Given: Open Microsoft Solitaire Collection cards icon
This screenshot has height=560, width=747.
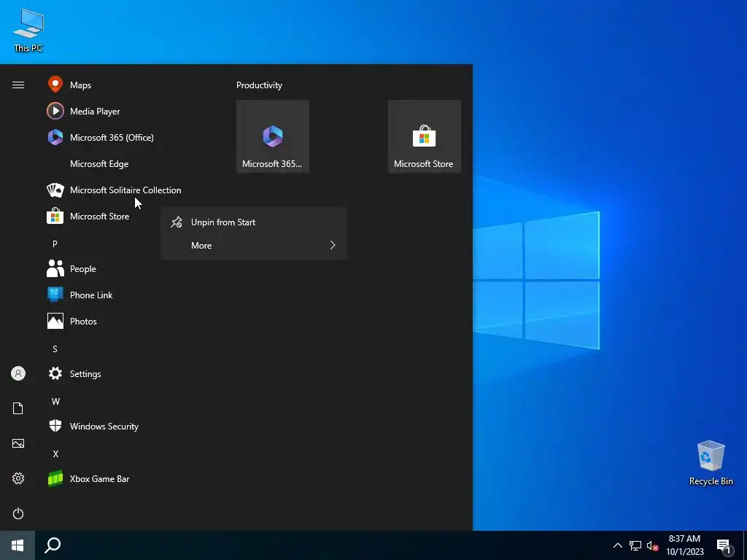Looking at the screenshot, I should point(55,190).
